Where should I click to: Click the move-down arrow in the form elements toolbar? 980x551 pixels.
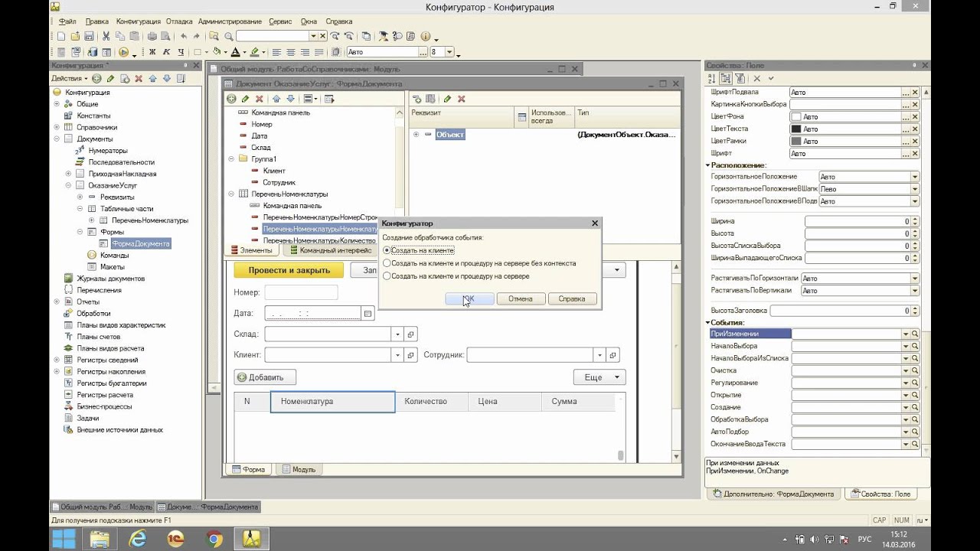click(x=289, y=99)
